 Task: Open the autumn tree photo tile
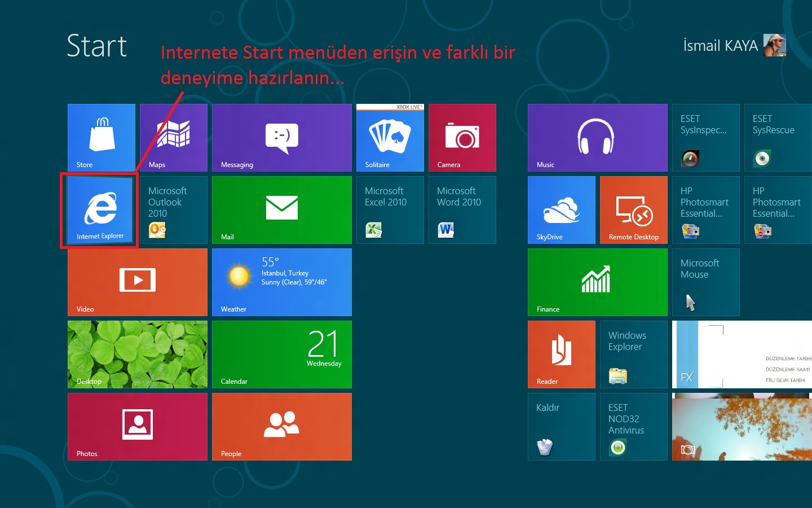742,427
